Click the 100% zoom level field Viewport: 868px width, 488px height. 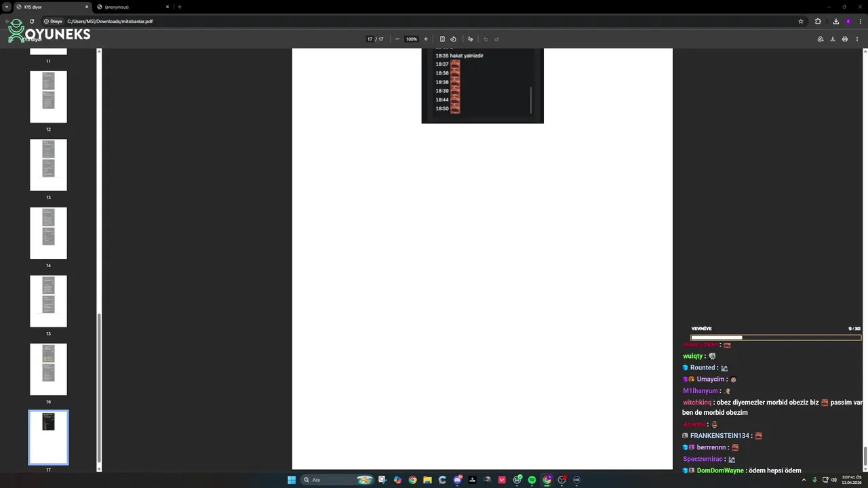(x=412, y=39)
